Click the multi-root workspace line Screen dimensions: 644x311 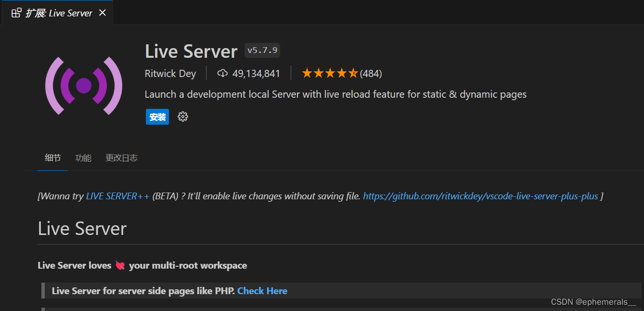coord(142,266)
